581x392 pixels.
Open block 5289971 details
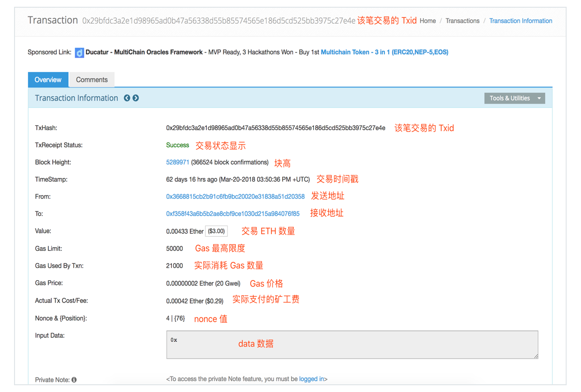coord(178,162)
